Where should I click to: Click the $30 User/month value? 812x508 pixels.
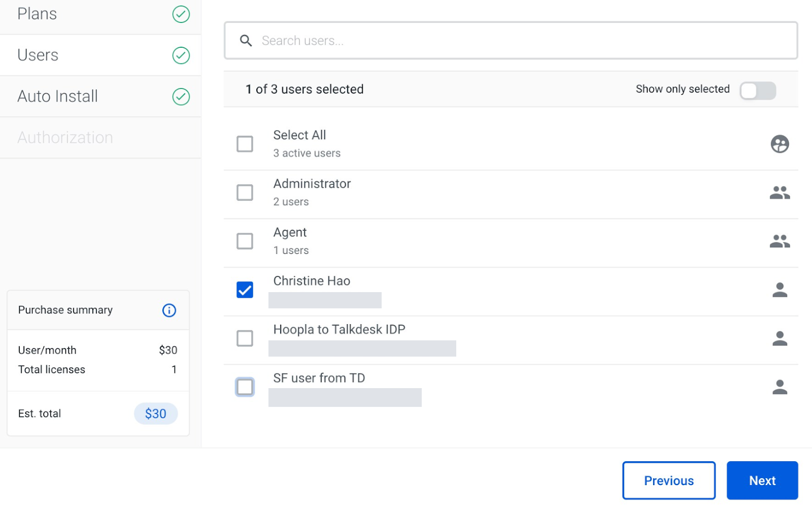pyautogui.click(x=168, y=350)
